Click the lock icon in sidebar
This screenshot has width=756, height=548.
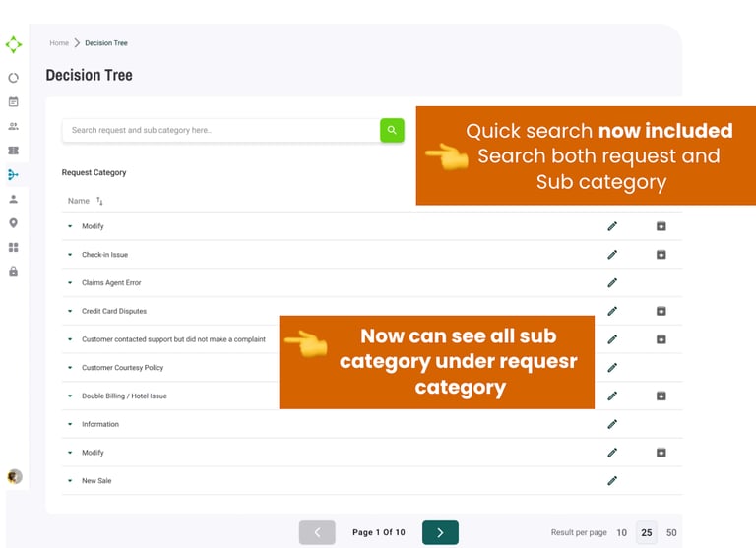click(x=13, y=272)
